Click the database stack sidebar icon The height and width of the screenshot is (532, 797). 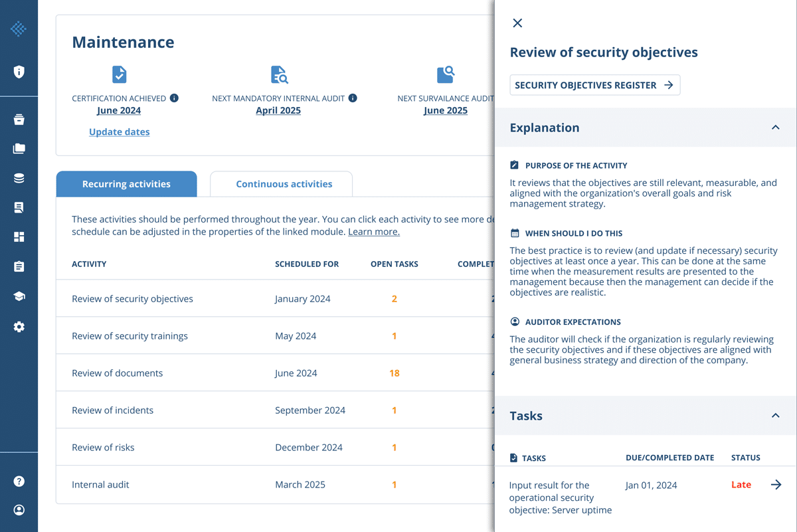pyautogui.click(x=19, y=178)
